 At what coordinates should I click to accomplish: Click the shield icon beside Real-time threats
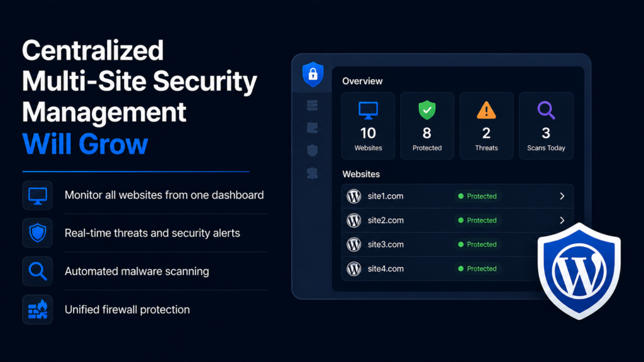[37, 233]
